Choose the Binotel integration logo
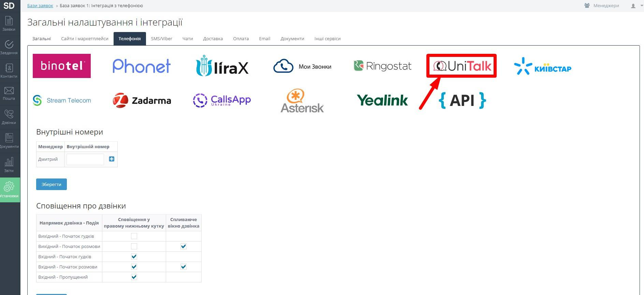Viewport: 644px width, 295px height. tap(62, 66)
